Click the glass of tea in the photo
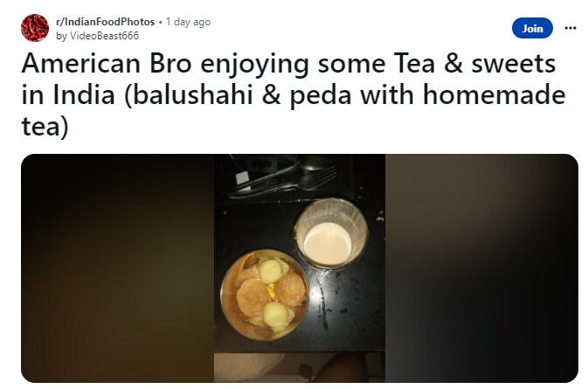Screen dimensions: 588x389 click(331, 234)
